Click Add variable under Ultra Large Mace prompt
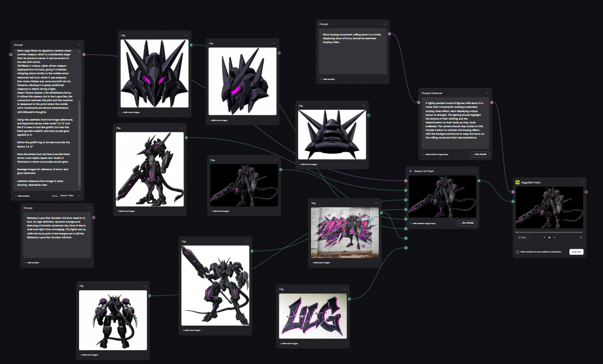The height and width of the screenshot is (364, 603). (22, 195)
